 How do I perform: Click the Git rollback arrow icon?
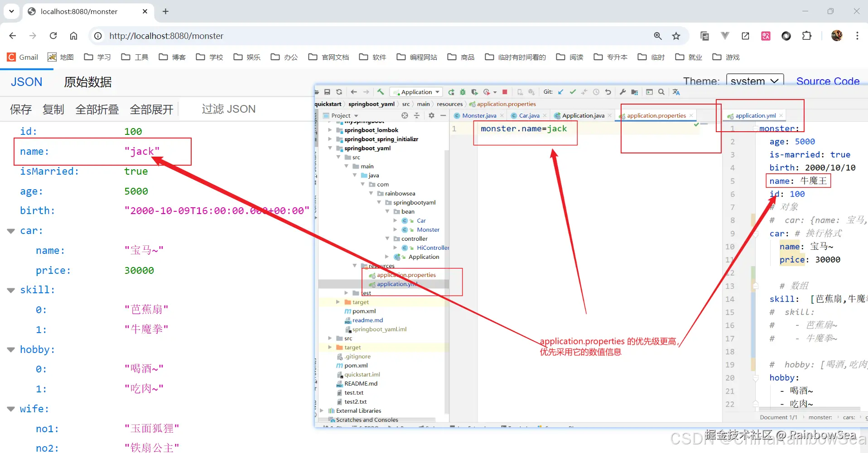click(x=608, y=92)
